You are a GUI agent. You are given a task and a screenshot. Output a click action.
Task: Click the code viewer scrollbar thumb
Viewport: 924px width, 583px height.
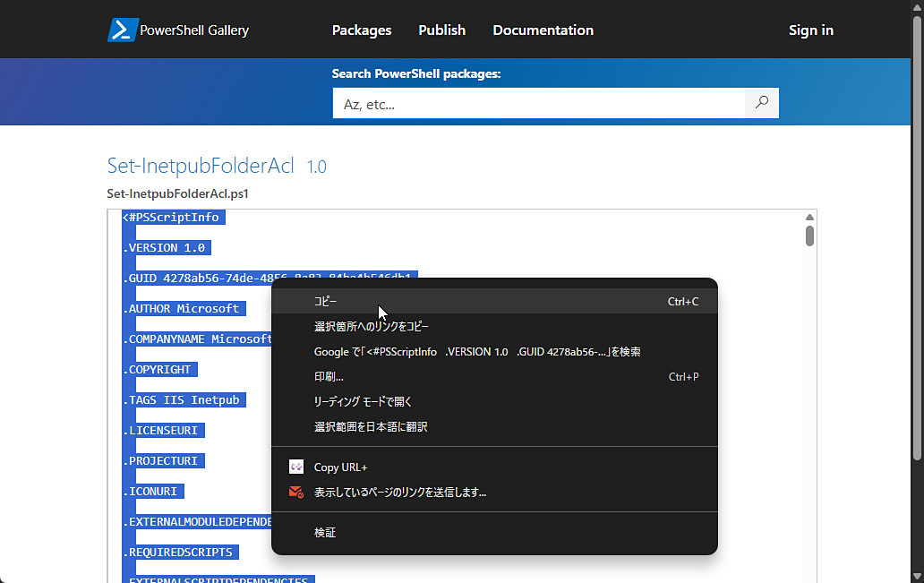[x=809, y=236]
